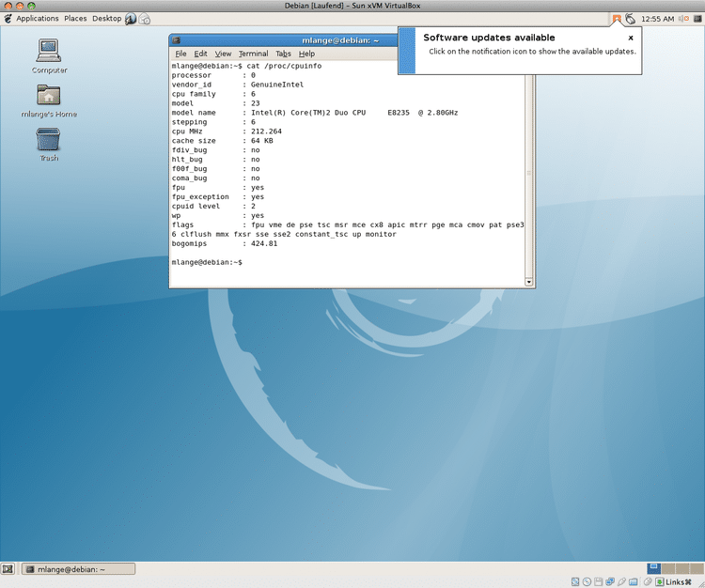Click the cpu MHz value 212.264
Viewport: 705px width, 588px height.
coord(266,132)
